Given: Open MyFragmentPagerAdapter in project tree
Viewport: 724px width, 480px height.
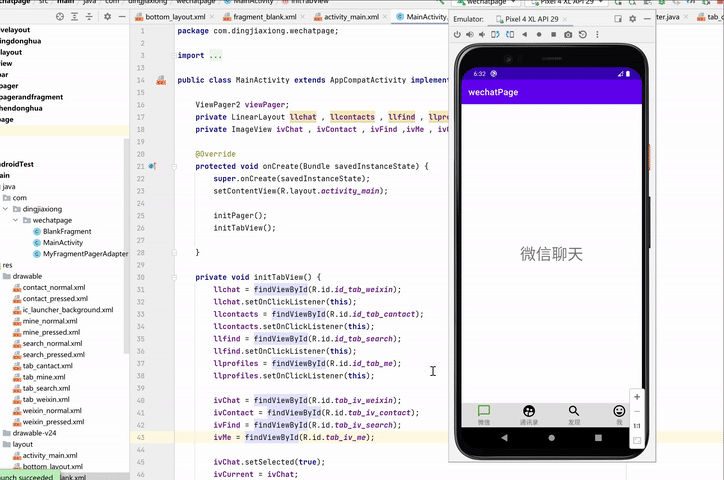Looking at the screenshot, I should (80, 254).
